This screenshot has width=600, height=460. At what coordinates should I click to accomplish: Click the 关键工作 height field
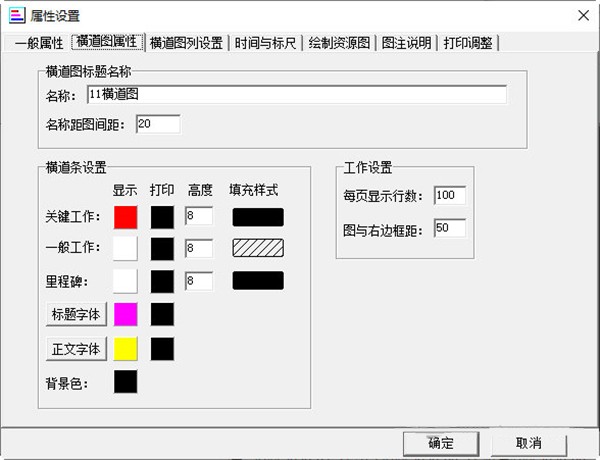(x=199, y=216)
